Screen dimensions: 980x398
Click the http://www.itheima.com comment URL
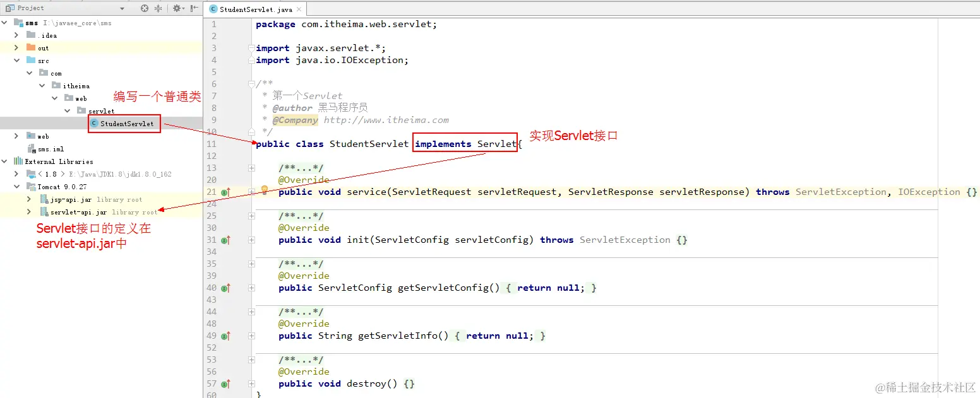click(x=386, y=120)
